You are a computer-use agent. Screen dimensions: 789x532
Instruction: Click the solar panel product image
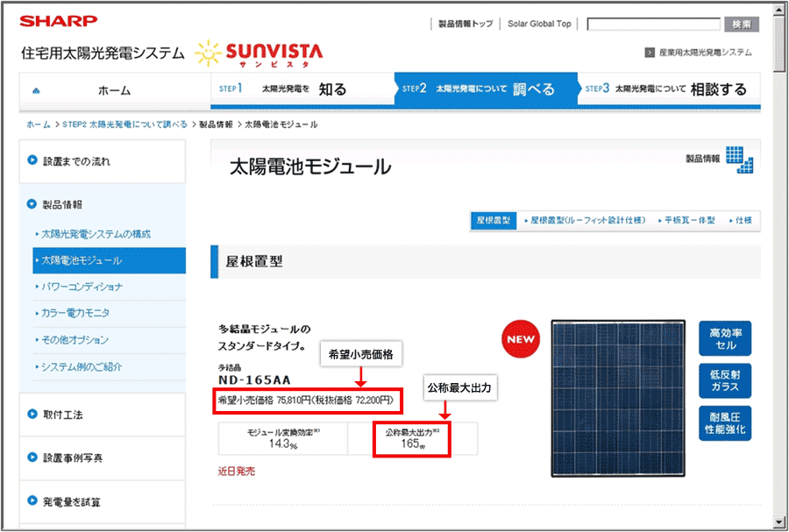pyautogui.click(x=617, y=399)
